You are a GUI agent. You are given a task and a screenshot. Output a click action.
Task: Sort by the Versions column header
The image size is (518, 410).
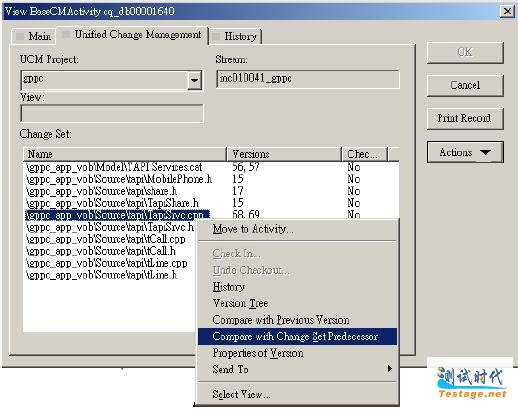pos(284,154)
